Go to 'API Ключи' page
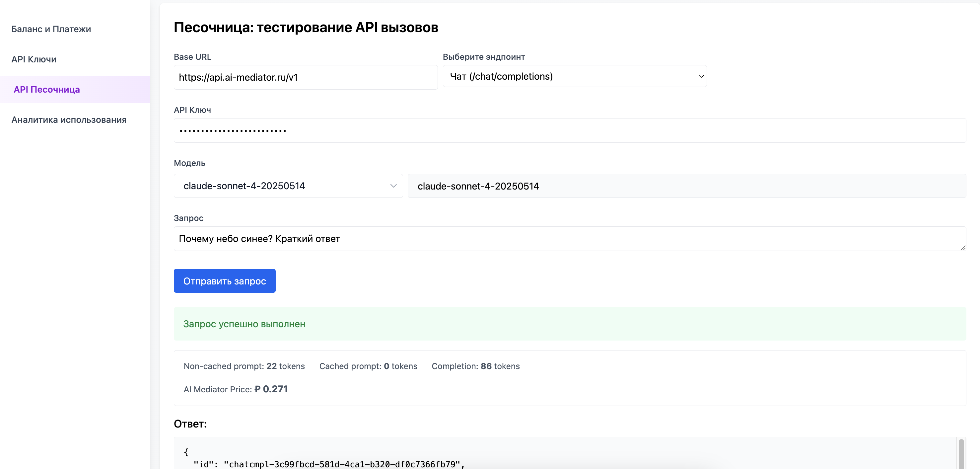The image size is (980, 469). (34, 59)
